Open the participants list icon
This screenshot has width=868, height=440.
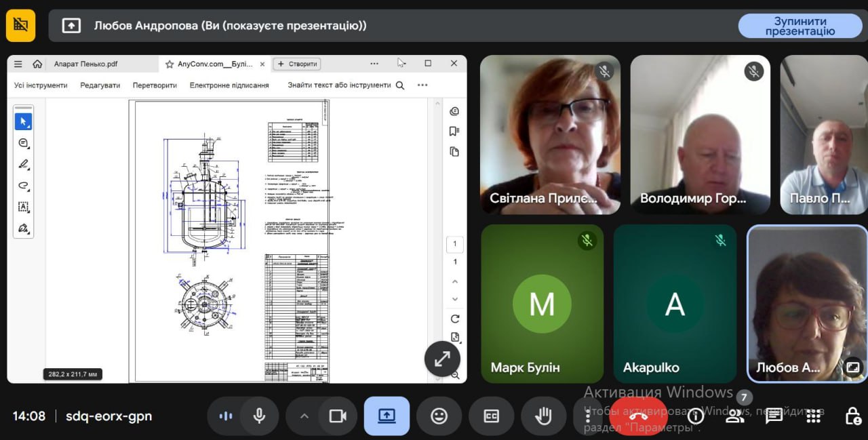point(734,416)
